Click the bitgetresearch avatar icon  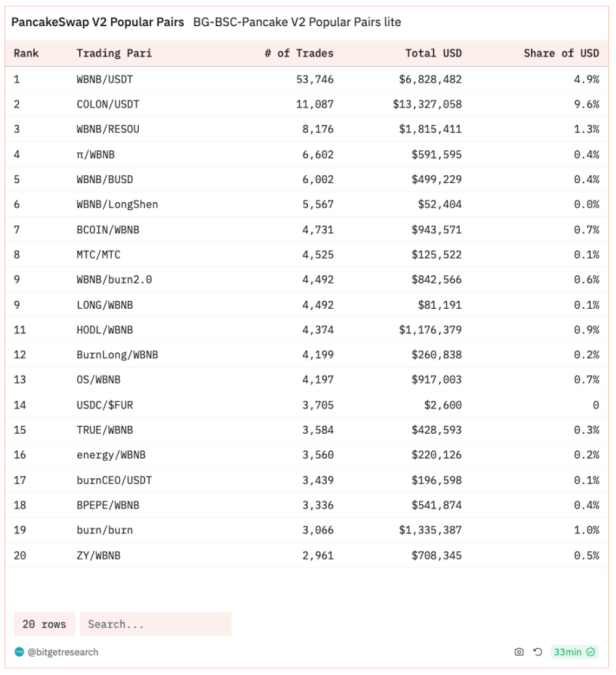(x=19, y=652)
